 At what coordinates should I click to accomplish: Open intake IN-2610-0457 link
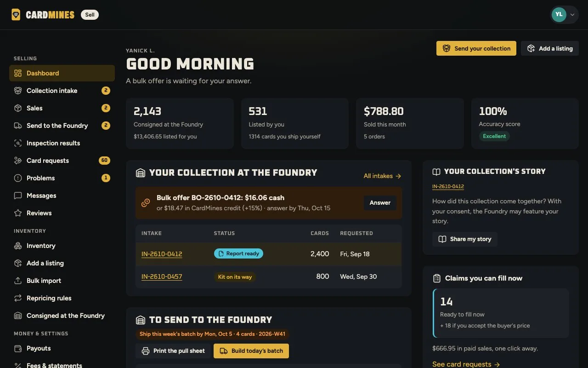point(162,276)
